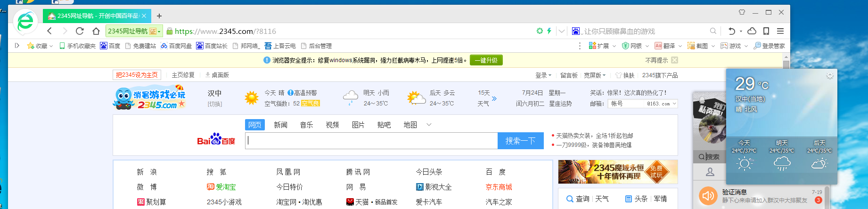
Task: Click the browser address bar URL
Action: [x=225, y=31]
